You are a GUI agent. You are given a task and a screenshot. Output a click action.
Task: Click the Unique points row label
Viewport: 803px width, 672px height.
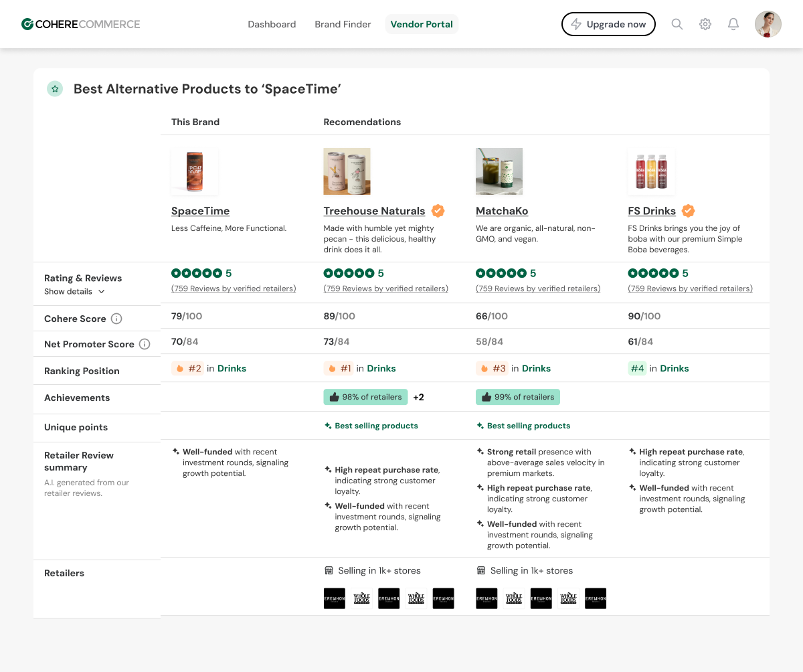tap(76, 427)
